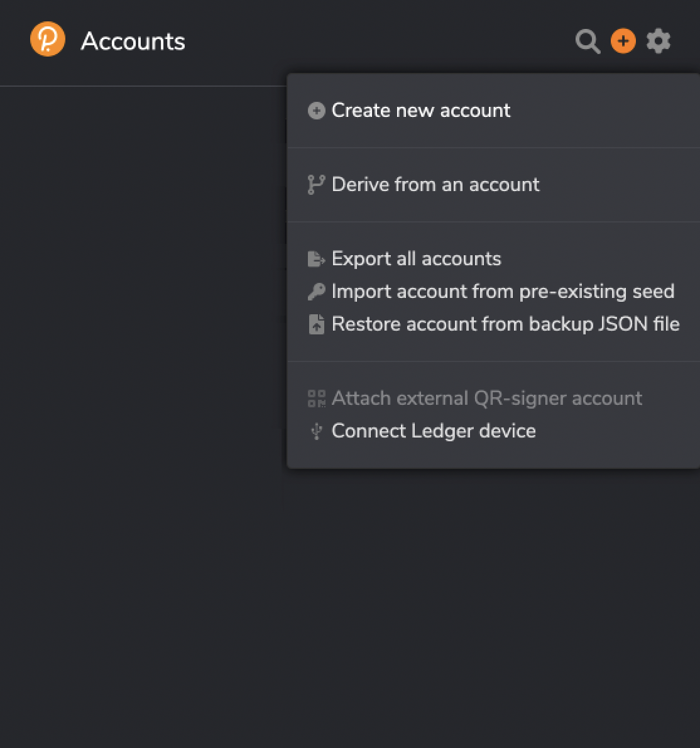The width and height of the screenshot is (700, 748).
Task: Choose Attach external QR-signer account text
Action: pos(486,399)
